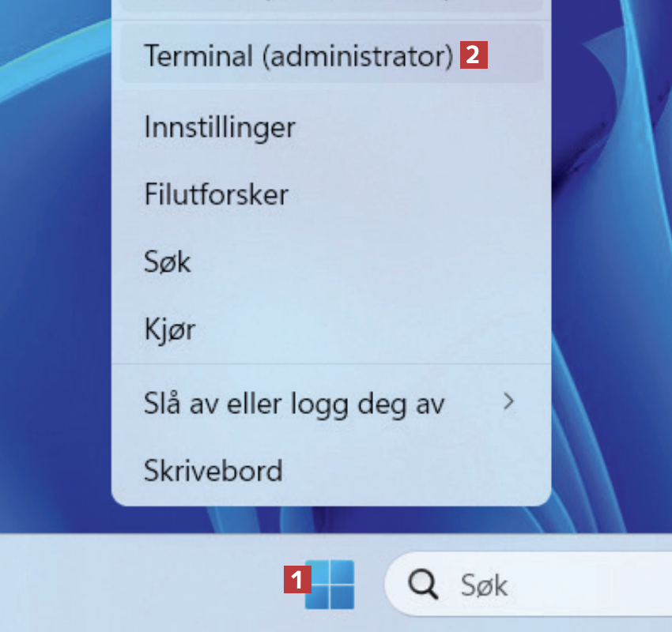Click the magnifier icon in taskbar search
This screenshot has height=632, width=672.
point(423,585)
